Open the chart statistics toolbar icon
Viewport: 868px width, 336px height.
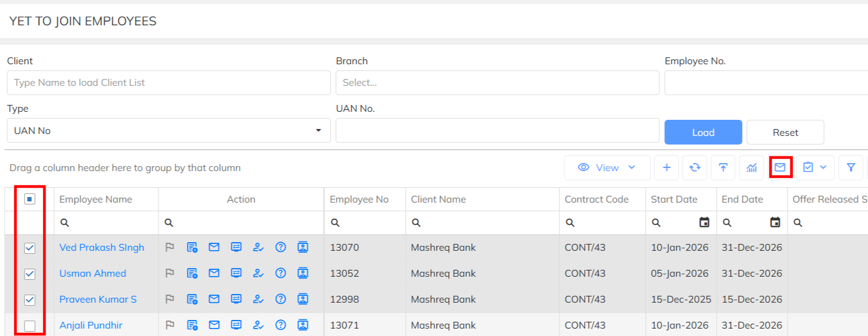(751, 167)
